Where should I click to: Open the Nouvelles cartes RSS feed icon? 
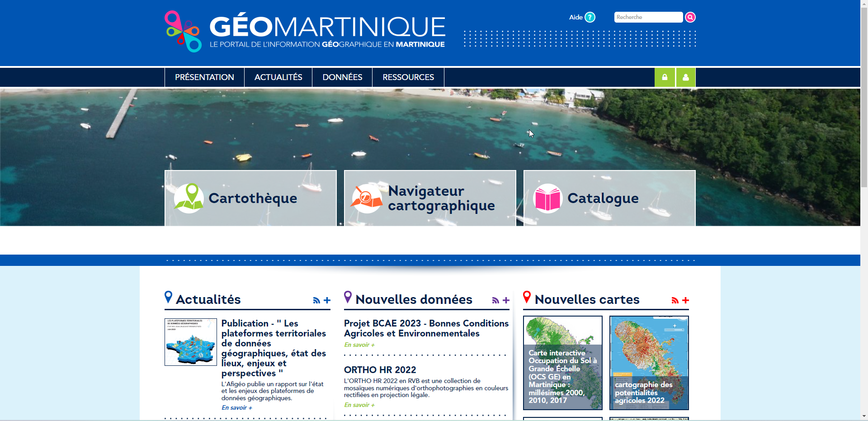675,300
